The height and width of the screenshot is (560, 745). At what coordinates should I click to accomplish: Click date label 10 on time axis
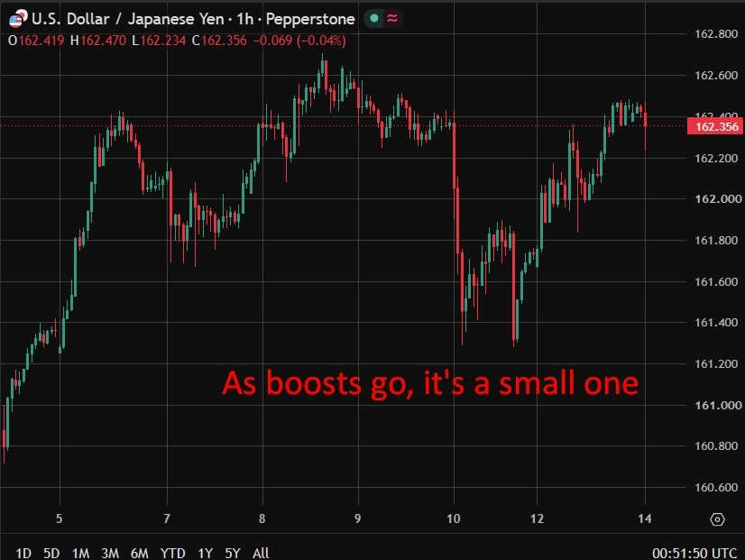[454, 519]
